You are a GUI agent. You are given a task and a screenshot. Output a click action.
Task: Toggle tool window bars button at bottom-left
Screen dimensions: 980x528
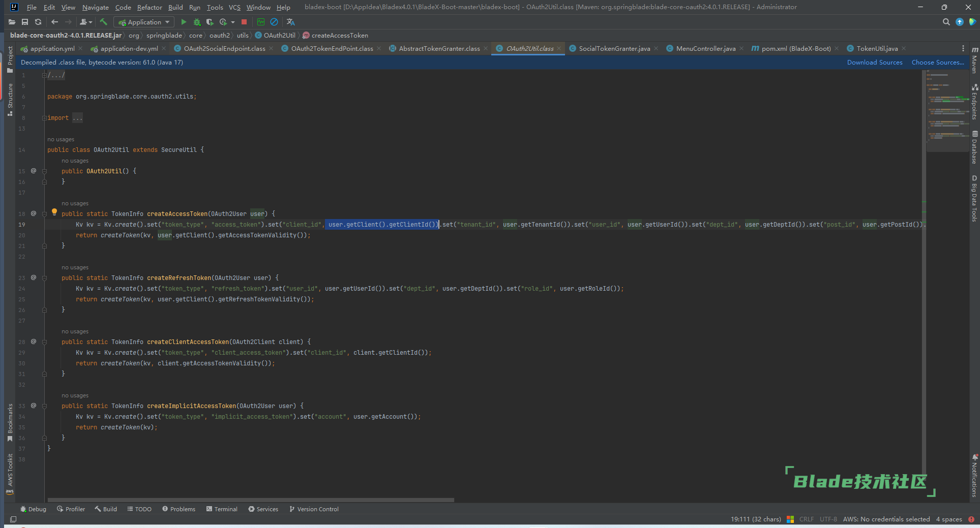point(13,519)
